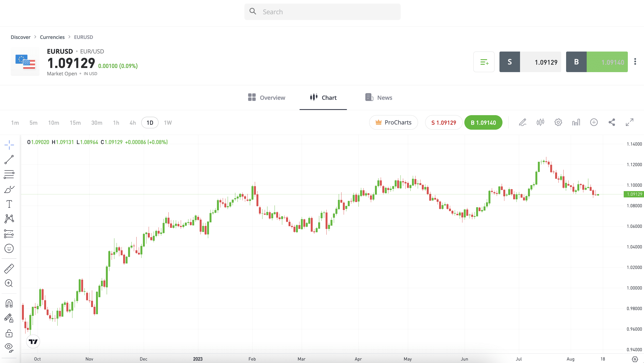Open the emoji icons tool
The image size is (644, 363).
pyautogui.click(x=9, y=248)
